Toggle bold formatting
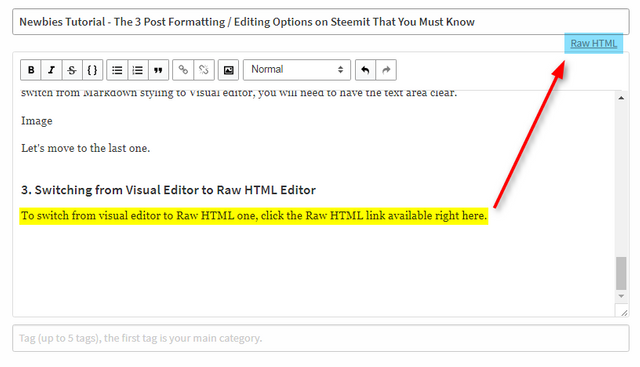 31,70
